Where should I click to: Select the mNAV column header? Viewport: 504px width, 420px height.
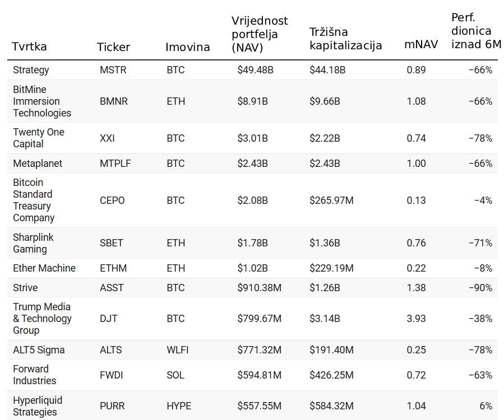pyautogui.click(x=420, y=45)
